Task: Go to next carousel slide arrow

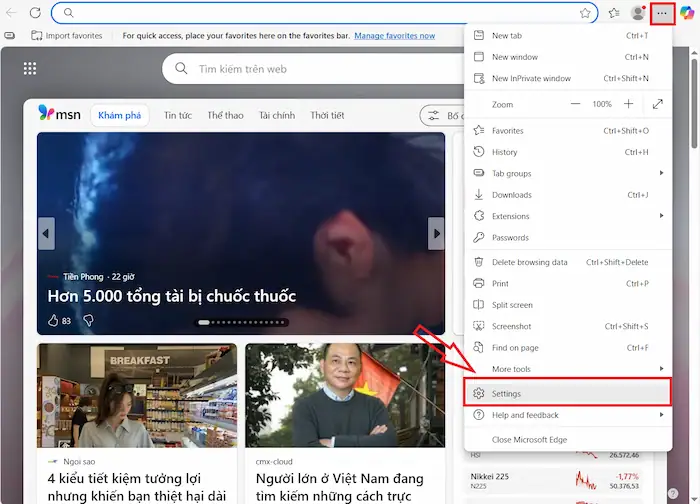Action: [x=435, y=235]
